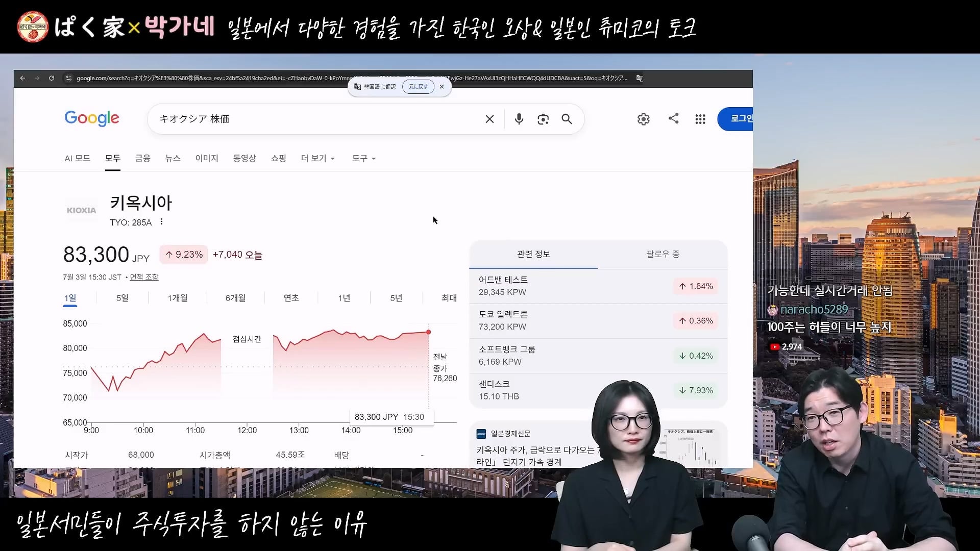Open the 금융 tab
Image resolution: width=980 pixels, height=551 pixels.
pyautogui.click(x=143, y=158)
